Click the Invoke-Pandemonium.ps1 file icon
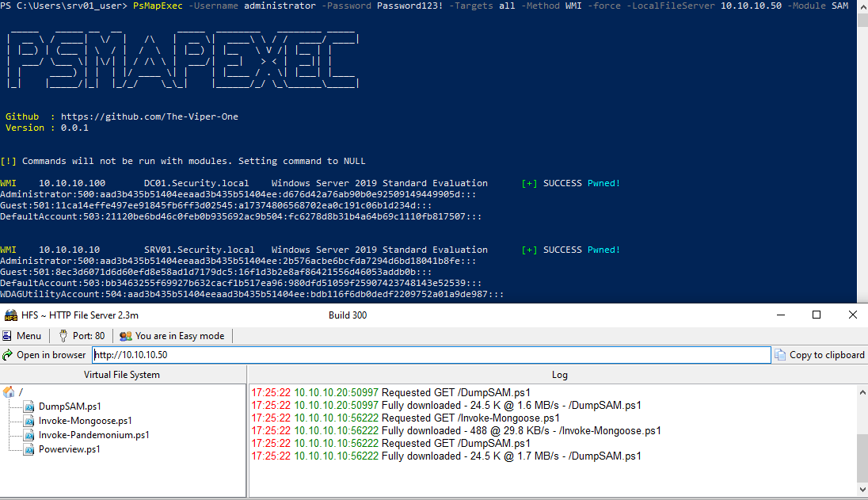The width and height of the screenshot is (868, 500). (29, 435)
